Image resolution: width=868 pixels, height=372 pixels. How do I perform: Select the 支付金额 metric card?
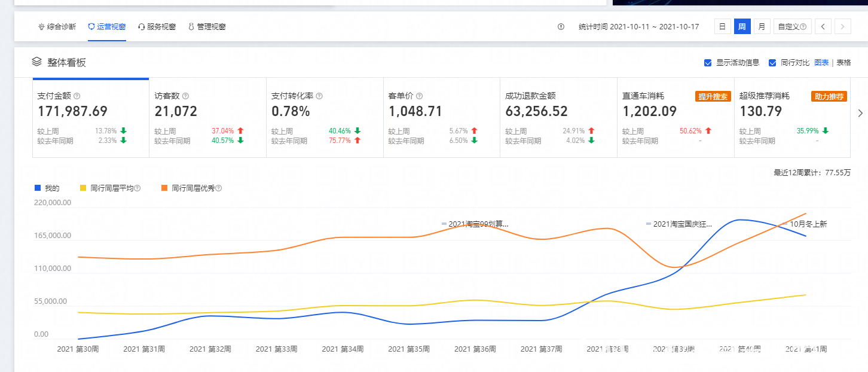(x=90, y=118)
